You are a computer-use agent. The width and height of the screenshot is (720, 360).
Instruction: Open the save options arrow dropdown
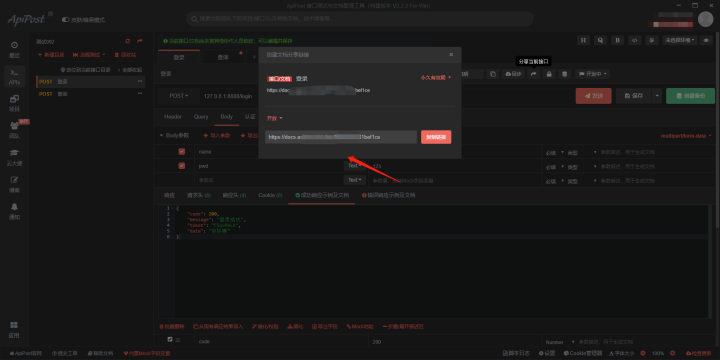[657, 96]
